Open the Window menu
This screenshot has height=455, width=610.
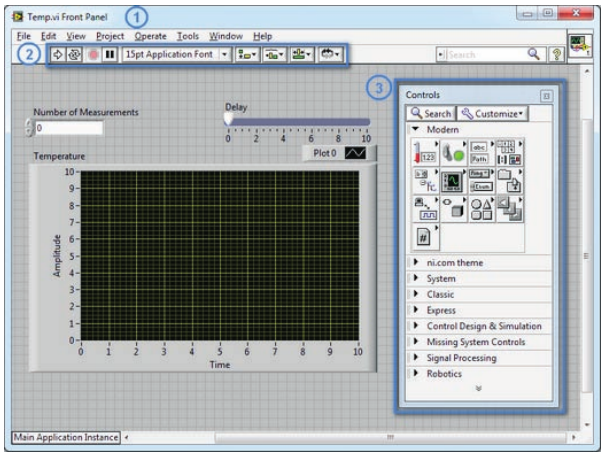click(x=226, y=36)
